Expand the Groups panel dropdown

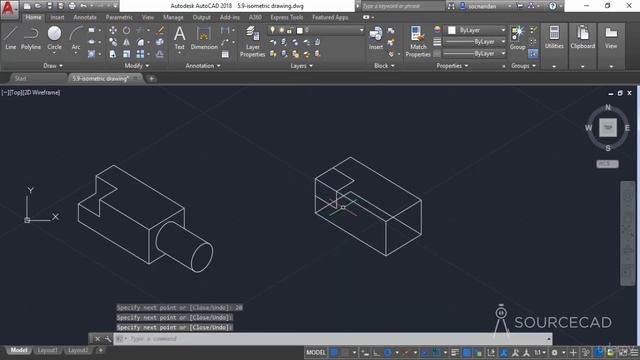click(523, 66)
